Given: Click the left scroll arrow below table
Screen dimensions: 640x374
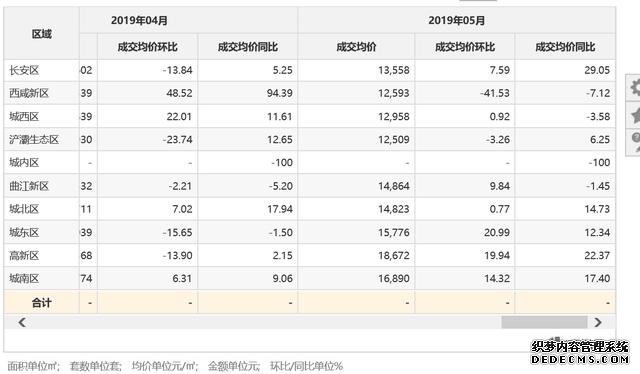Looking at the screenshot, I should 22,322.
